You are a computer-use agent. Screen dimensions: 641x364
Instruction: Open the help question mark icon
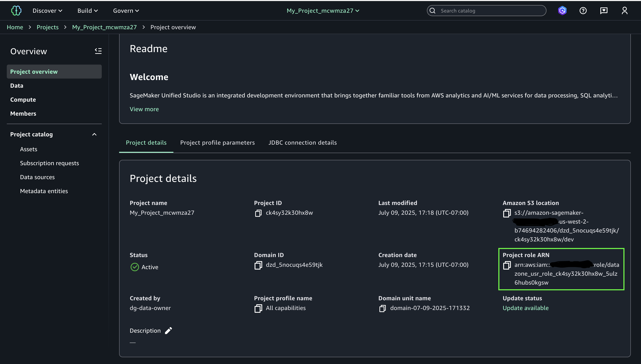(583, 11)
